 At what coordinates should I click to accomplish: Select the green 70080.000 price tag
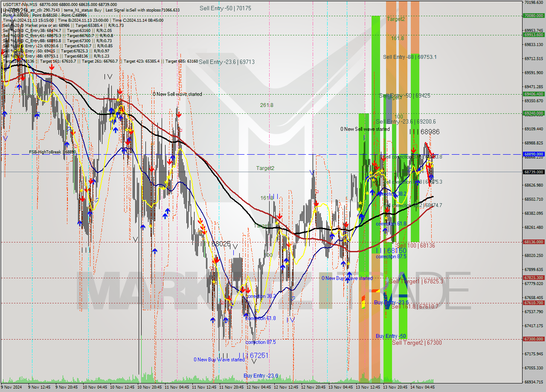(533, 15)
